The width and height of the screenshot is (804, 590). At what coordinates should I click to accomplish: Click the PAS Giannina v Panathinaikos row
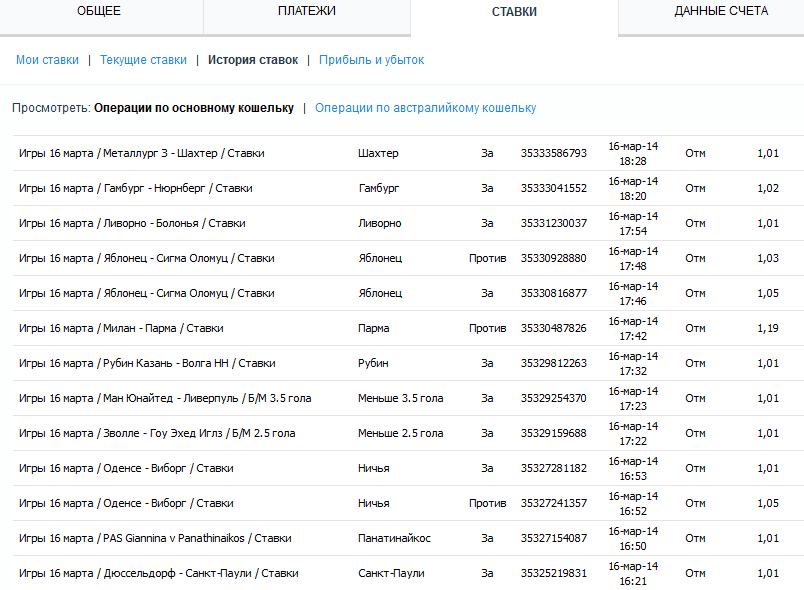[x=155, y=538]
